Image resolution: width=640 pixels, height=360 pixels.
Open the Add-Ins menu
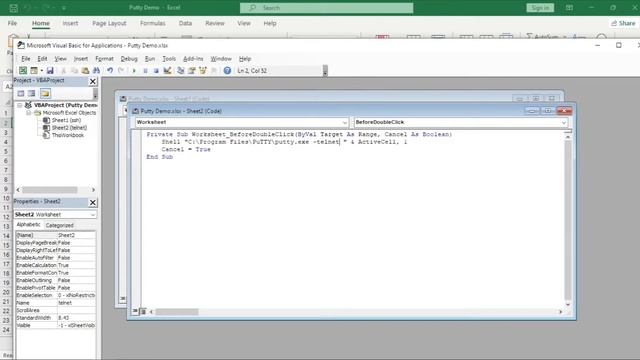click(193, 59)
